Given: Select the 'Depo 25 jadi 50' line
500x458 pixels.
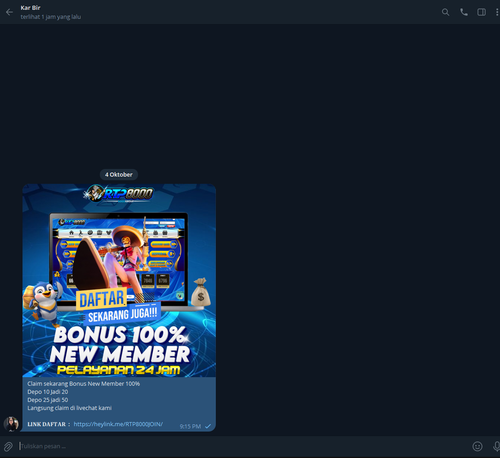Looking at the screenshot, I should [48, 400].
